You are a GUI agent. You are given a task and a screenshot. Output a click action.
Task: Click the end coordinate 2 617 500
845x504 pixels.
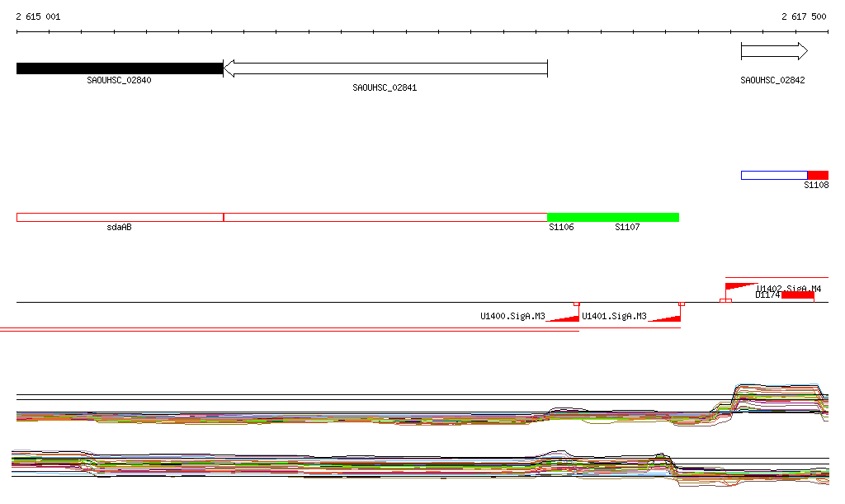(804, 16)
